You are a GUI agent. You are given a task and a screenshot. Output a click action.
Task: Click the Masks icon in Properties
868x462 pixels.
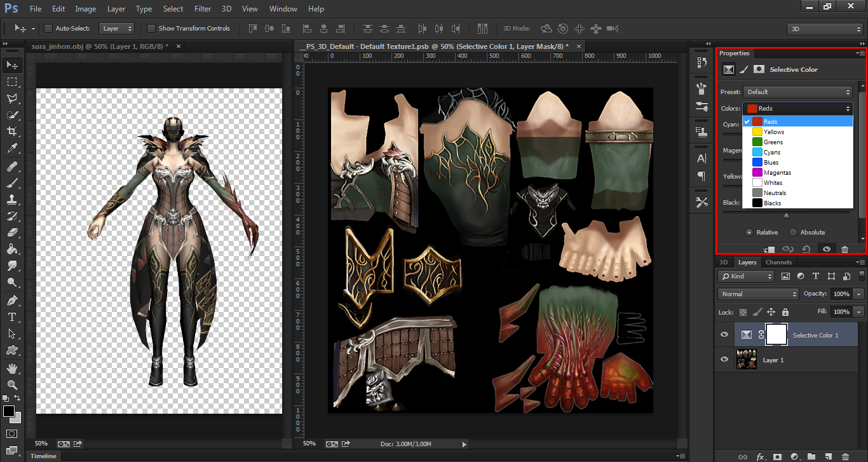tap(759, 69)
